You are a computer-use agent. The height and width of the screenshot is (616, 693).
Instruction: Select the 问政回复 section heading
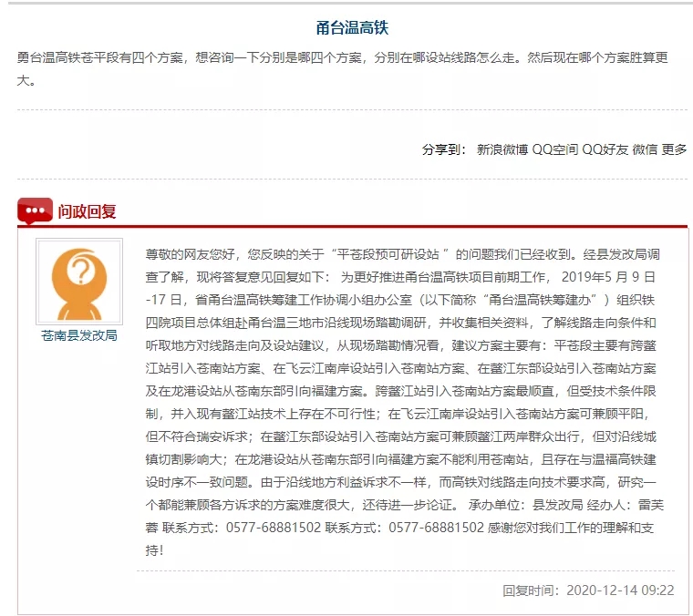(x=88, y=211)
